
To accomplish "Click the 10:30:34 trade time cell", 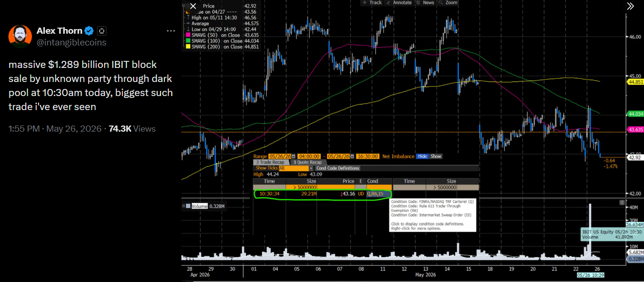I will [x=270, y=194].
